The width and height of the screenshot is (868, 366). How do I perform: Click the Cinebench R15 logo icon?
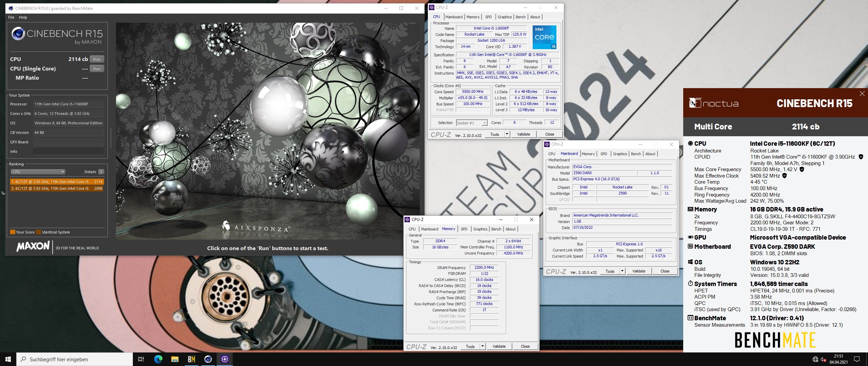(18, 34)
